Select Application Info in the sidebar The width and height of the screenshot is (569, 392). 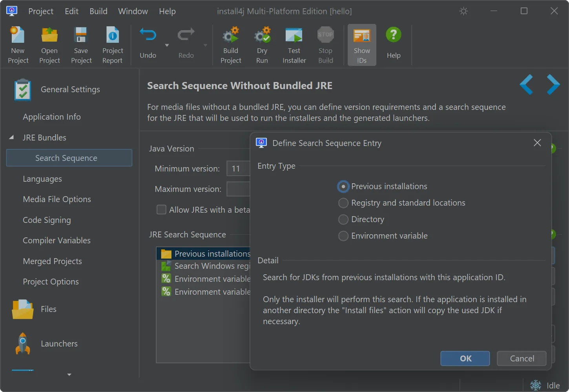click(x=52, y=117)
